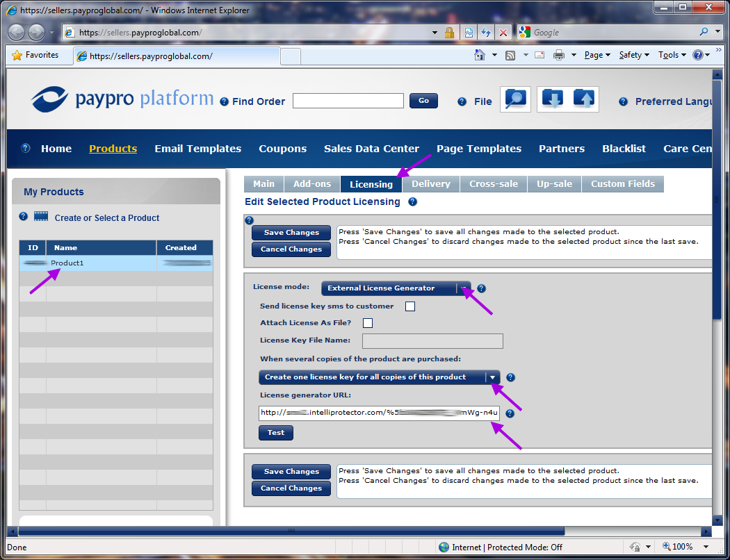Open Favorites star button
The width and height of the screenshot is (730, 560).
click(x=35, y=55)
